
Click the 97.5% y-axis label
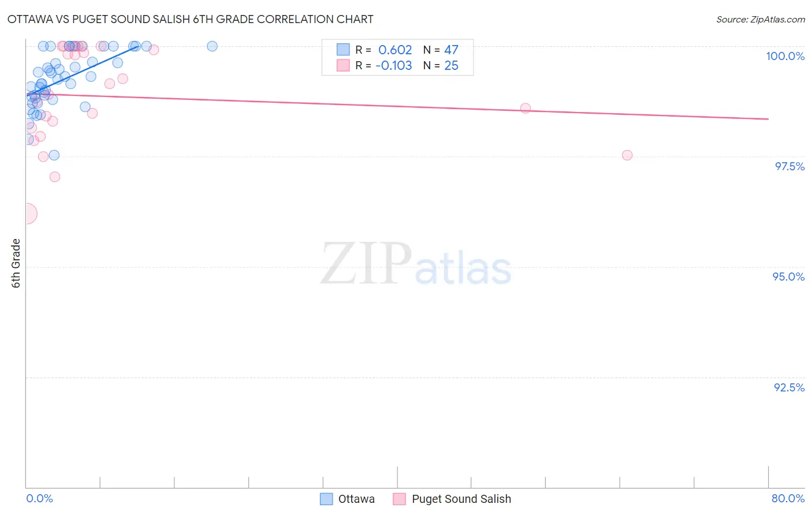789,166
